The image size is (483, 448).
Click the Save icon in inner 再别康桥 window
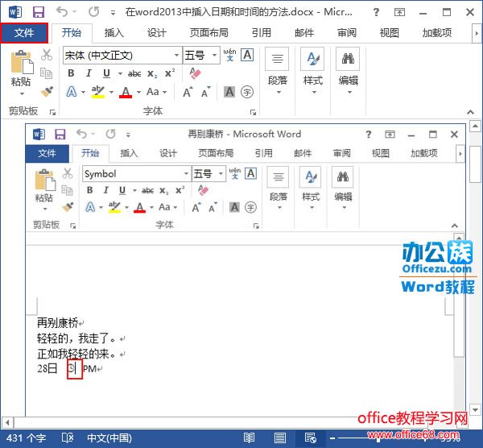60,135
